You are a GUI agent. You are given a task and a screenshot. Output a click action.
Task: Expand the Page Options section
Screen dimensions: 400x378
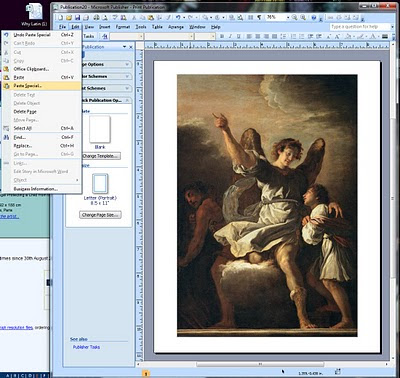click(x=107, y=64)
